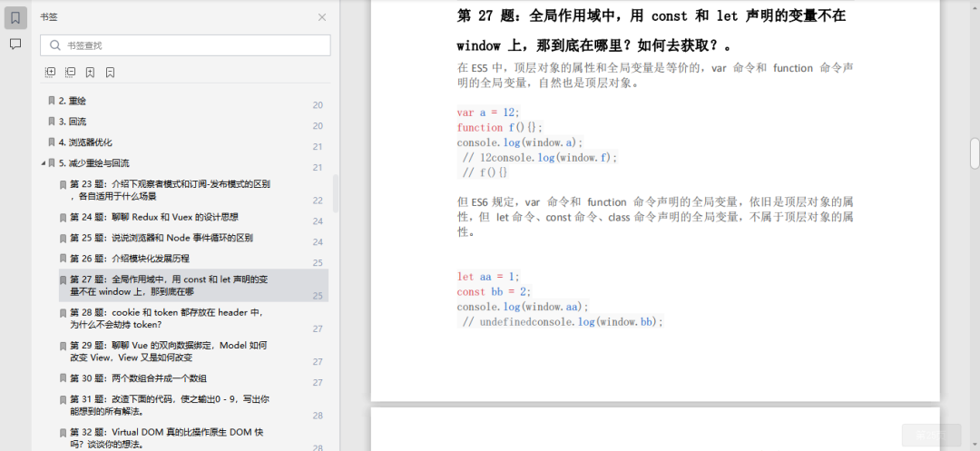Click the add bookmark toolbar icon
This screenshot has width=980, height=451.
tap(90, 73)
